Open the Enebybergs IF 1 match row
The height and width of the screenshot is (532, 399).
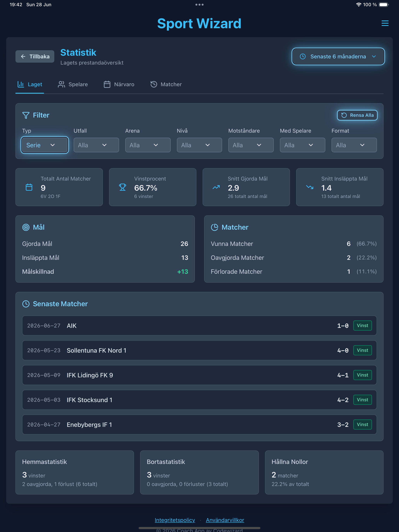199,425
